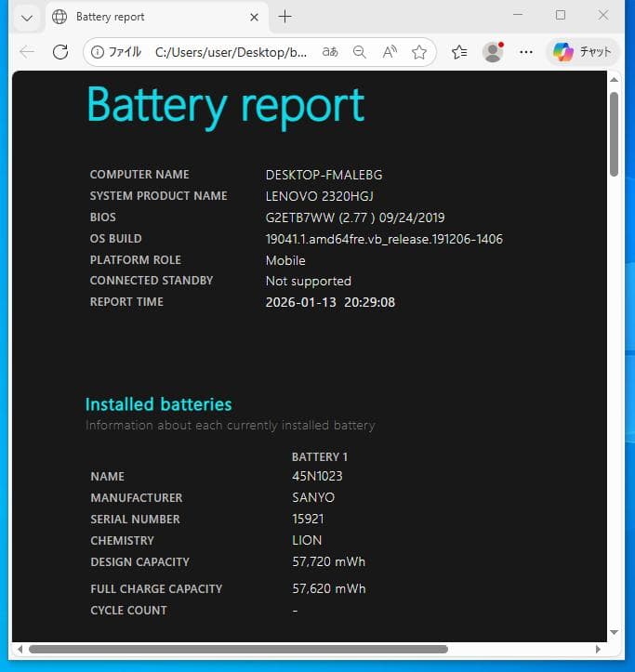
Task: Click the file info icon in address bar
Action: coord(97,52)
